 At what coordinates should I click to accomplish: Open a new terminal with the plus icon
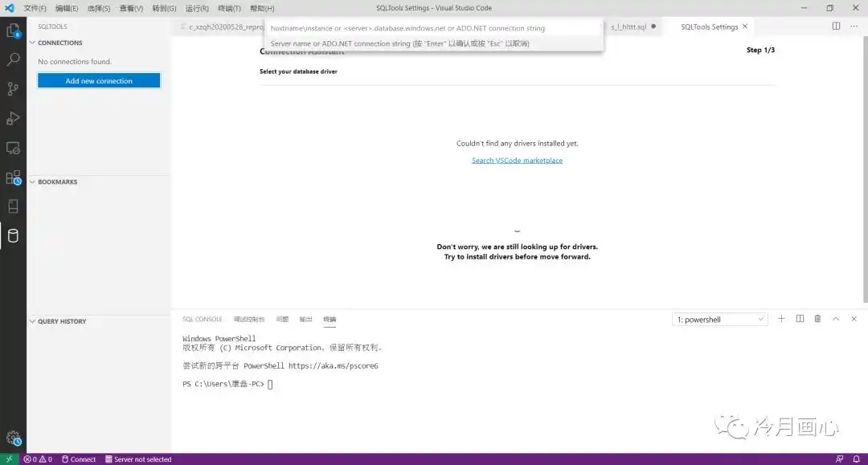pos(781,319)
